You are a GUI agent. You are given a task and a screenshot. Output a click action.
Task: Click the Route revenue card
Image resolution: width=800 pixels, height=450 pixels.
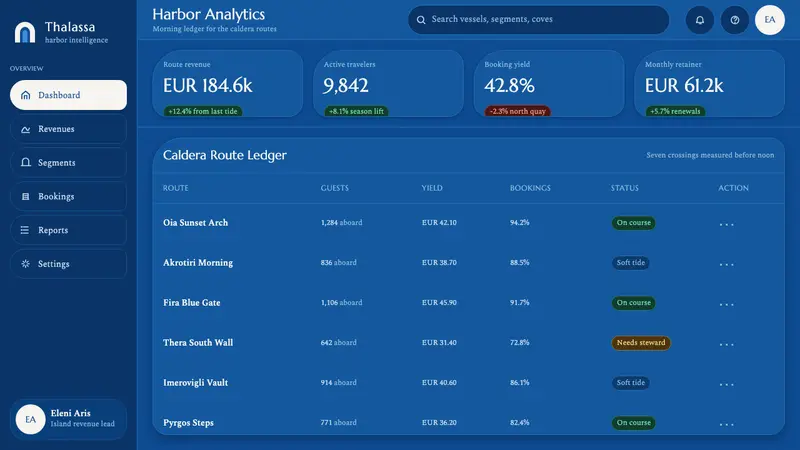(x=228, y=84)
